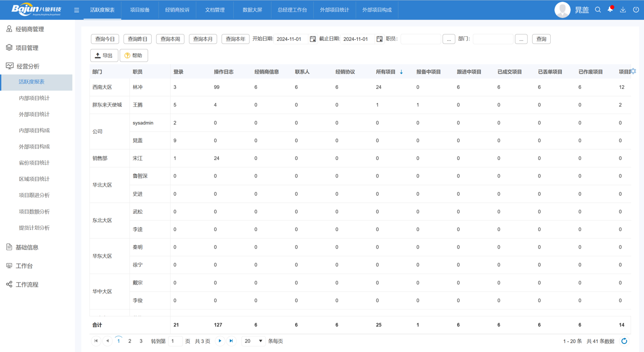Screen dimensions: 644x352
Task: Open the 职员 selector with the ... button
Action: pos(448,38)
